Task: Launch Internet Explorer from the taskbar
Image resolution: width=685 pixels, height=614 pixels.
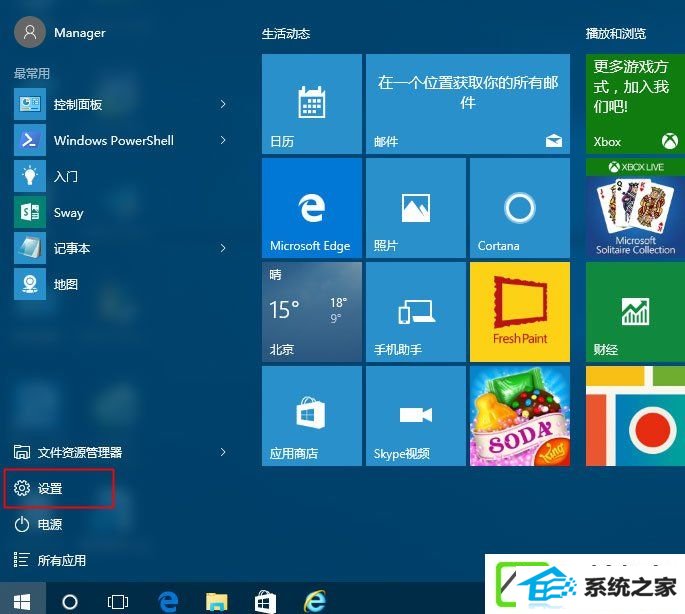Action: [x=315, y=601]
